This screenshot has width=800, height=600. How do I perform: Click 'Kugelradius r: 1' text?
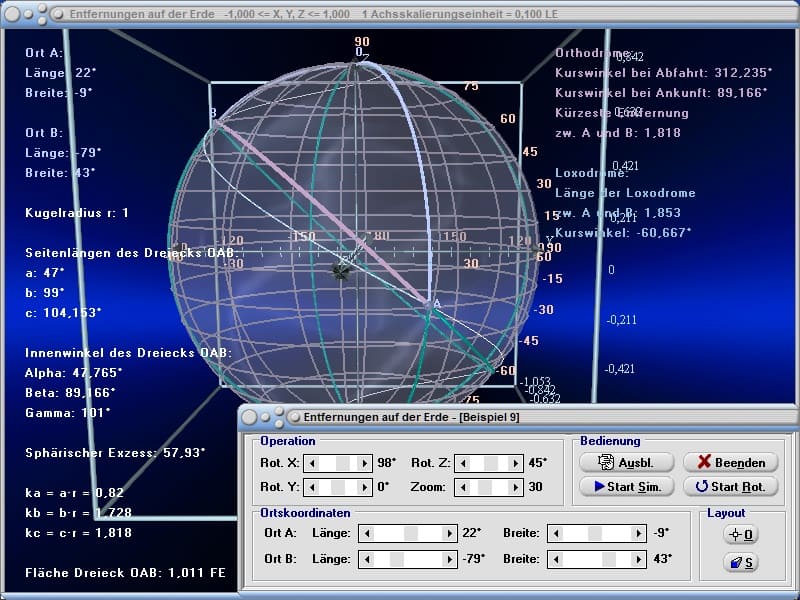pyautogui.click(x=77, y=213)
